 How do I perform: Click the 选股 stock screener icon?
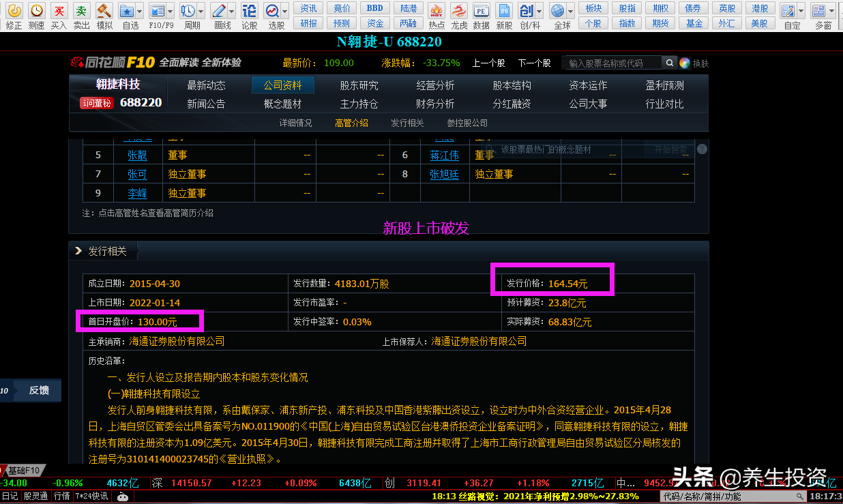click(x=272, y=11)
